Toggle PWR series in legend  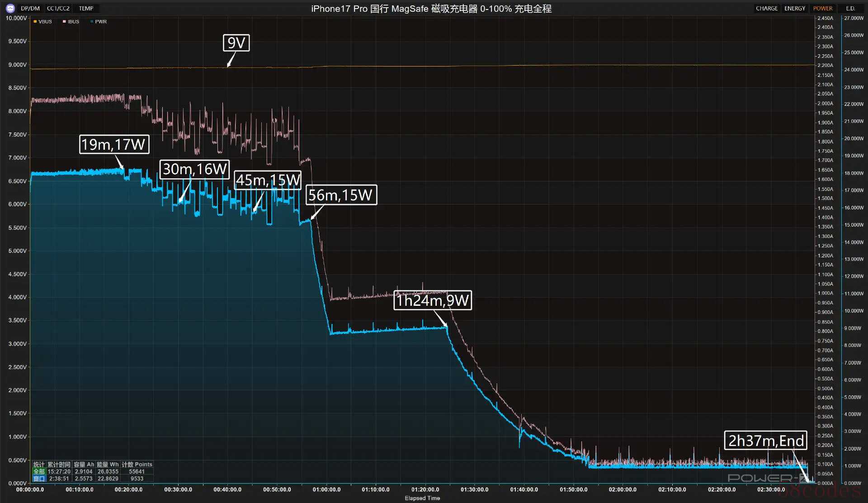[x=99, y=22]
